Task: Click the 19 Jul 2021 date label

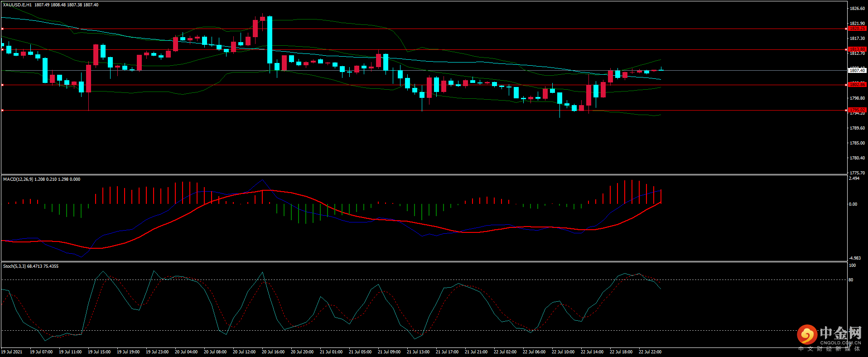Action: [x=12, y=352]
